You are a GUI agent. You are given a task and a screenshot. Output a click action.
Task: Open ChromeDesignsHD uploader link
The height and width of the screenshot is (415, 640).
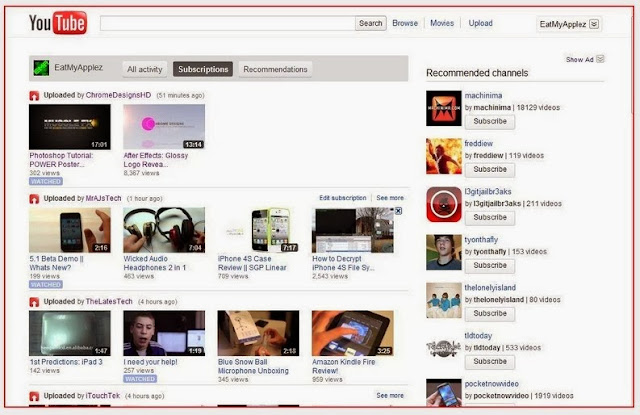point(118,95)
